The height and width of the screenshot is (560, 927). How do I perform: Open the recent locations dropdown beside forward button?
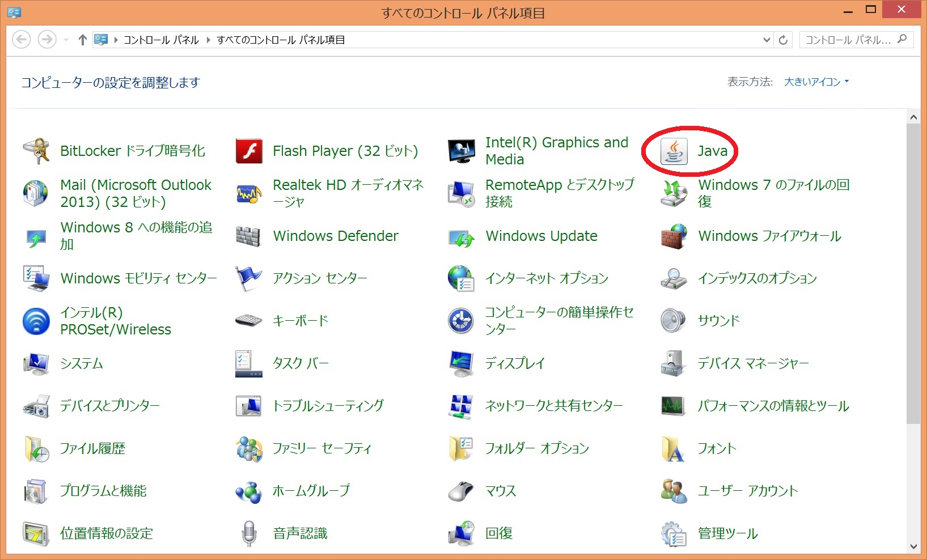click(66, 40)
